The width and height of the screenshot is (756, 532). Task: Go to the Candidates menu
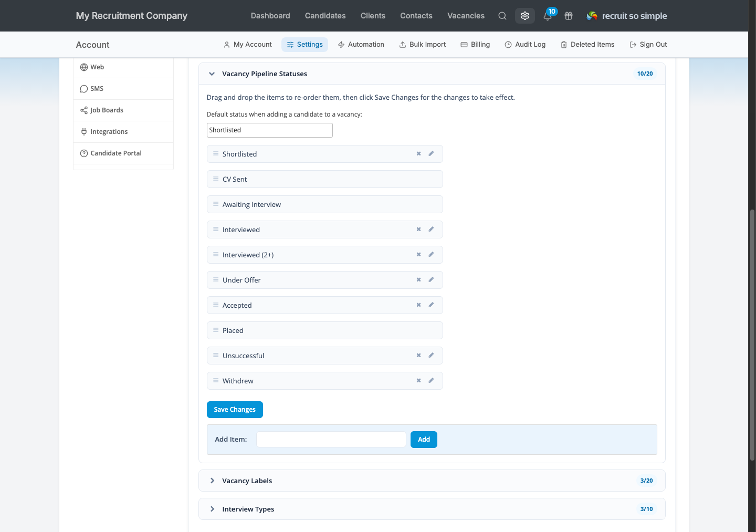tap(325, 16)
